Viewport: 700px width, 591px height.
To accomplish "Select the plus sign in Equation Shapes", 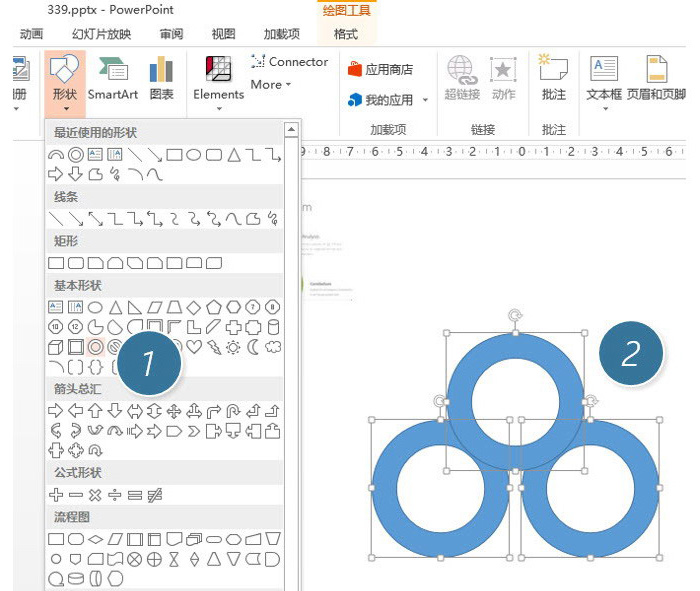I will (x=56, y=495).
